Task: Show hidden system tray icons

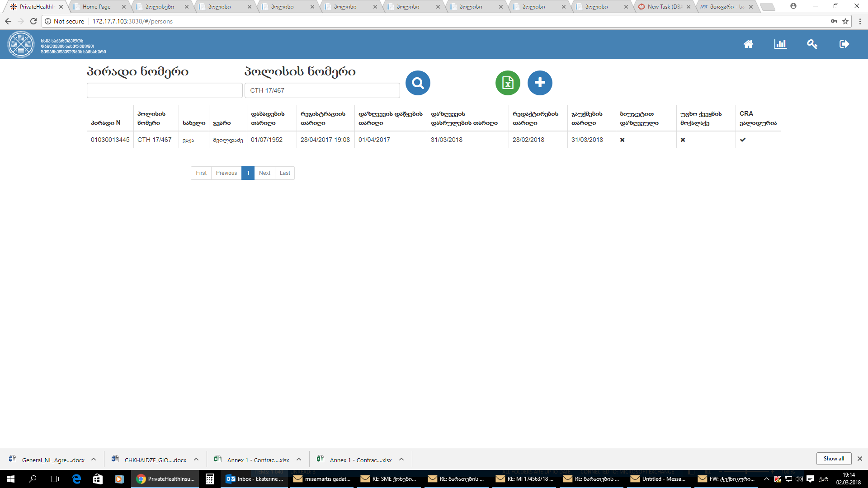Action: coord(766,479)
